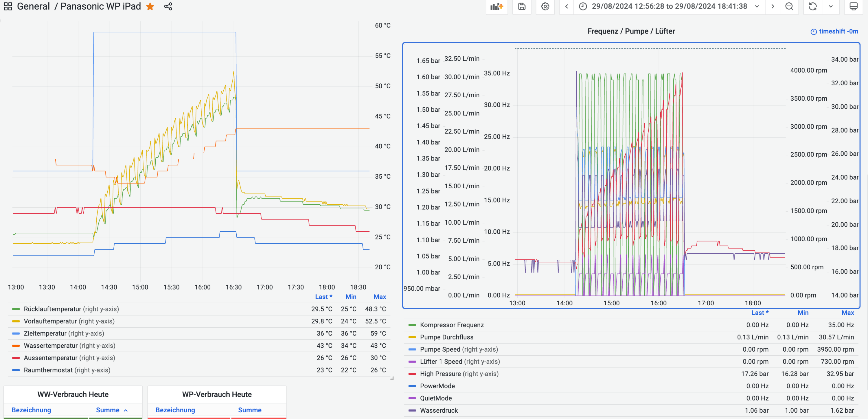Toggle High Pressure series in legend

(440, 374)
